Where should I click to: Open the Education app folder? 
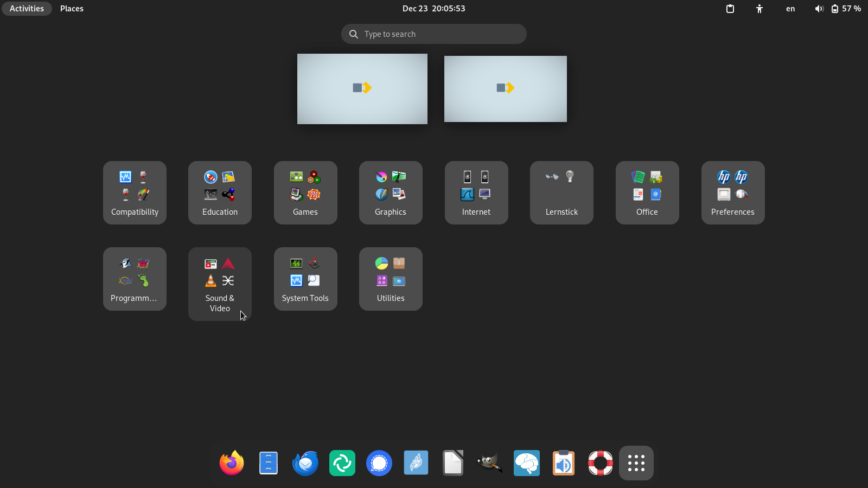pos(220,192)
